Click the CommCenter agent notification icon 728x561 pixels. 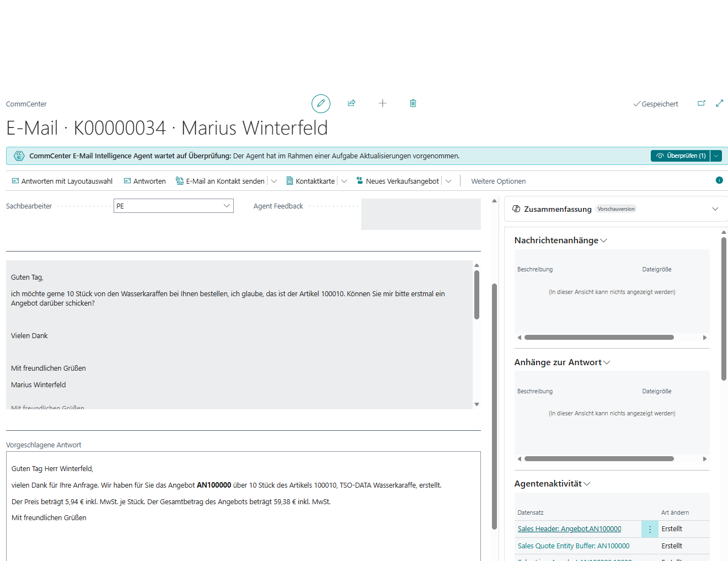tap(19, 156)
